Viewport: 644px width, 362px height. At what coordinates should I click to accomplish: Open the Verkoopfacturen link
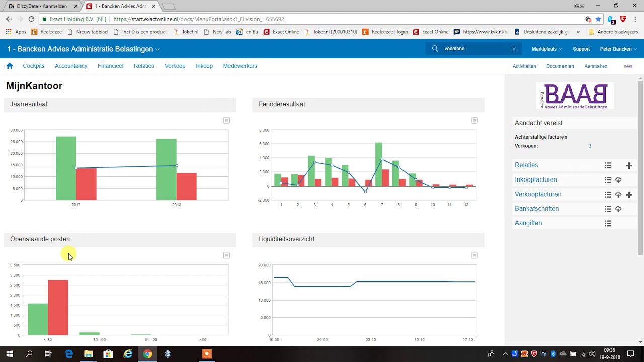(538, 195)
